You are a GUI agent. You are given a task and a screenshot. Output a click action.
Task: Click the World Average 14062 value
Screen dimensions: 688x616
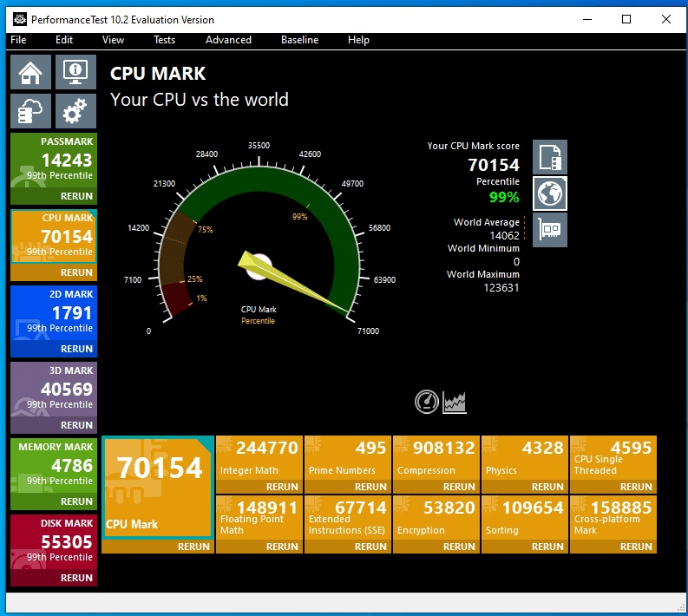pos(505,236)
